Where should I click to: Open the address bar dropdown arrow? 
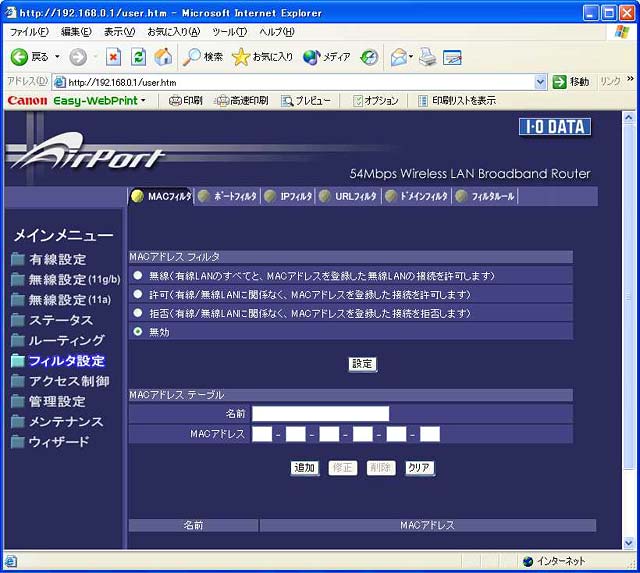click(x=540, y=82)
